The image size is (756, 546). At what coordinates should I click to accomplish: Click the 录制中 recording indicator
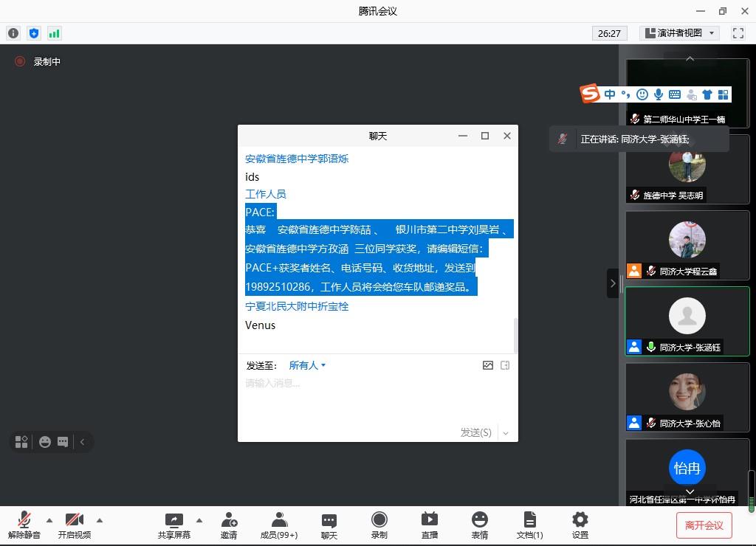pyautogui.click(x=38, y=61)
